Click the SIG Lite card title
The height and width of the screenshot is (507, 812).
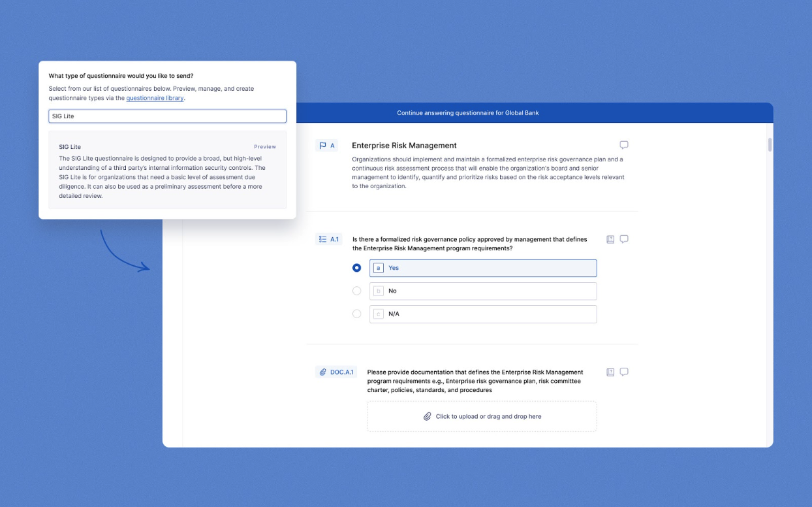[70, 147]
